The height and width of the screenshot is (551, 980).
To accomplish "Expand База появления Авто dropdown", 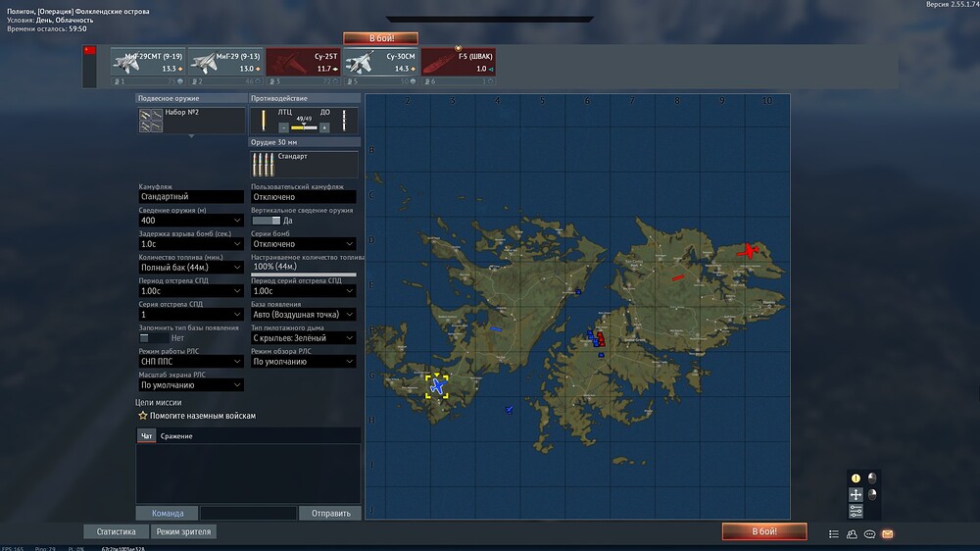I will pos(303,315).
